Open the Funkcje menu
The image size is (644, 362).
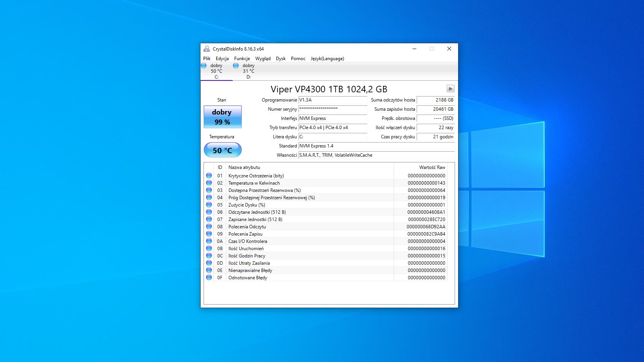tap(242, 59)
